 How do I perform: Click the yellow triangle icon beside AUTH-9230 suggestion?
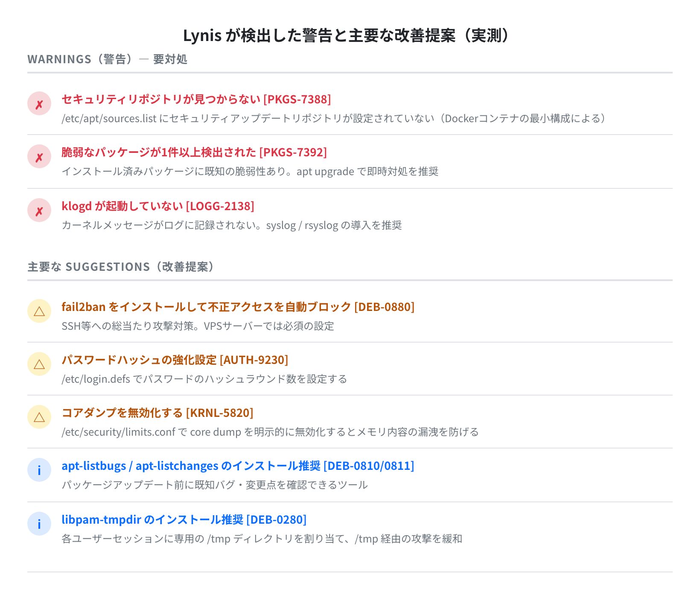[x=39, y=364]
